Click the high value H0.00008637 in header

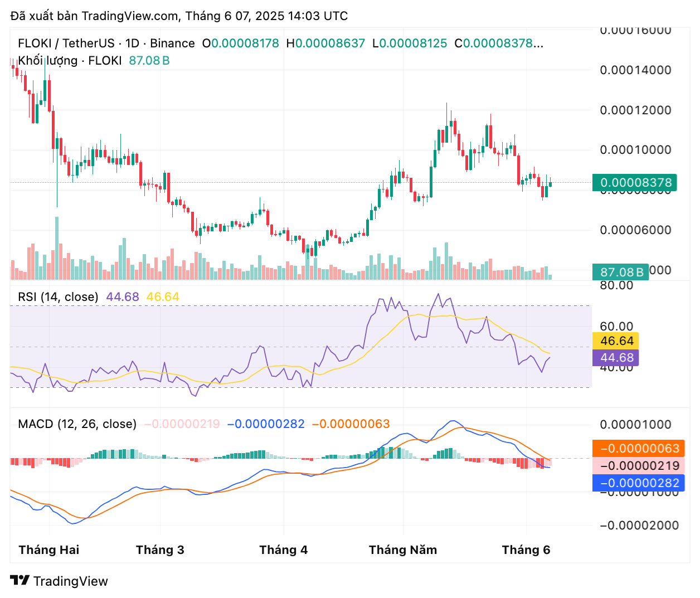pos(325,43)
